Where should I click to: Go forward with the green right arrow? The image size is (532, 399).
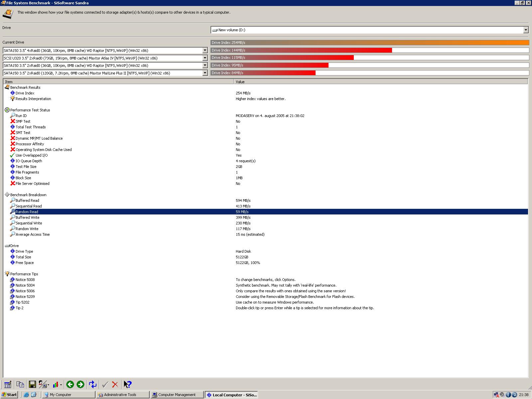[x=80, y=384]
